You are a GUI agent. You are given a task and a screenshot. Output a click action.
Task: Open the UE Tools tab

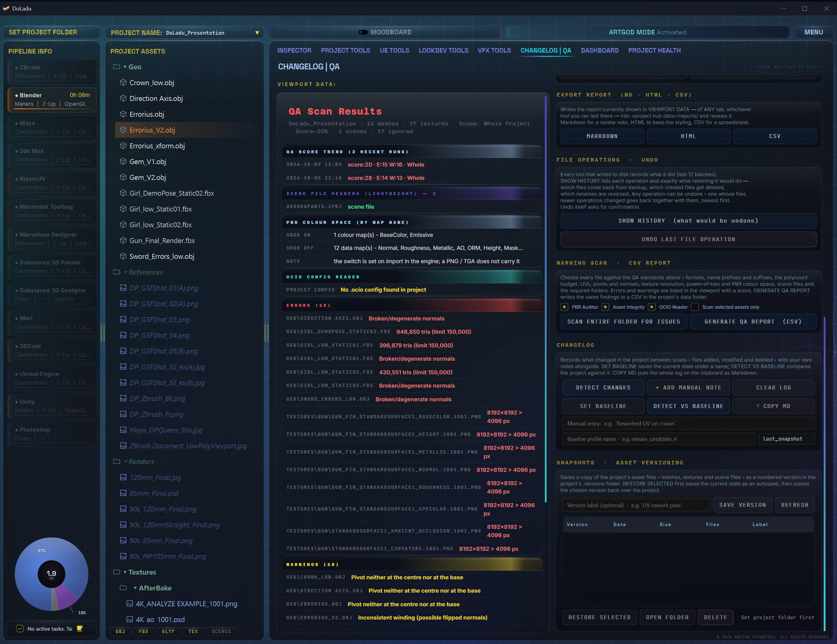394,50
